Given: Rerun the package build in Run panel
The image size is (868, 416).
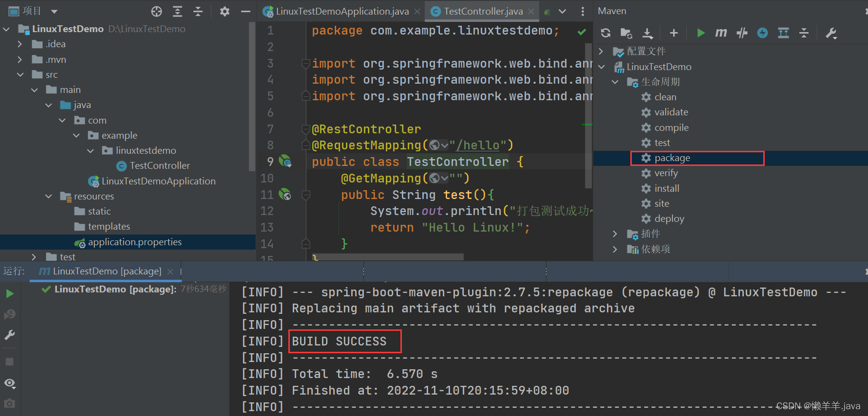Looking at the screenshot, I should click(10, 293).
